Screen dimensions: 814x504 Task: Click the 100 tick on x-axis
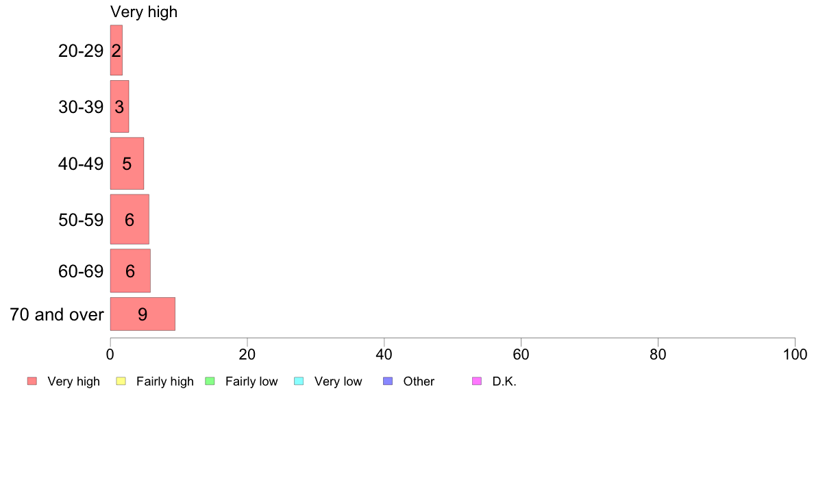795,355
